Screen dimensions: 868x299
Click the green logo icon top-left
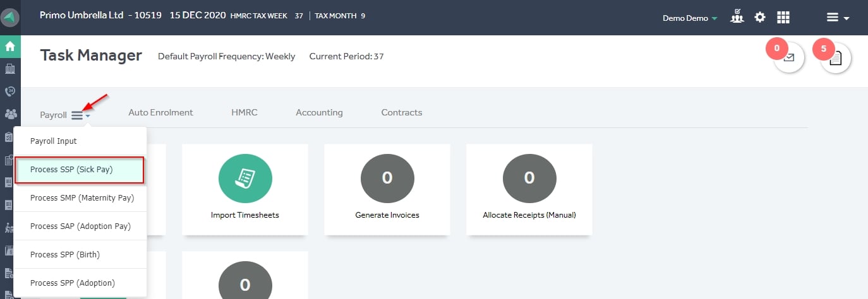point(10,18)
